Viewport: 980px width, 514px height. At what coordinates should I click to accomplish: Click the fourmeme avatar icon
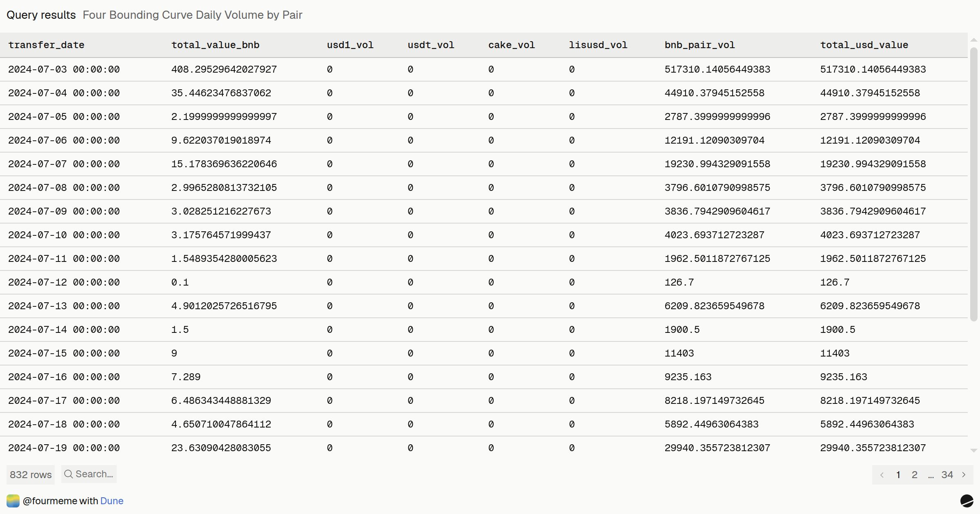[x=13, y=501]
